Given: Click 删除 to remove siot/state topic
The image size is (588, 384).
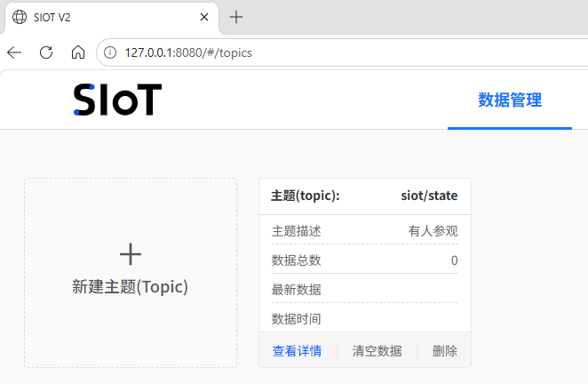Looking at the screenshot, I should click(445, 351).
